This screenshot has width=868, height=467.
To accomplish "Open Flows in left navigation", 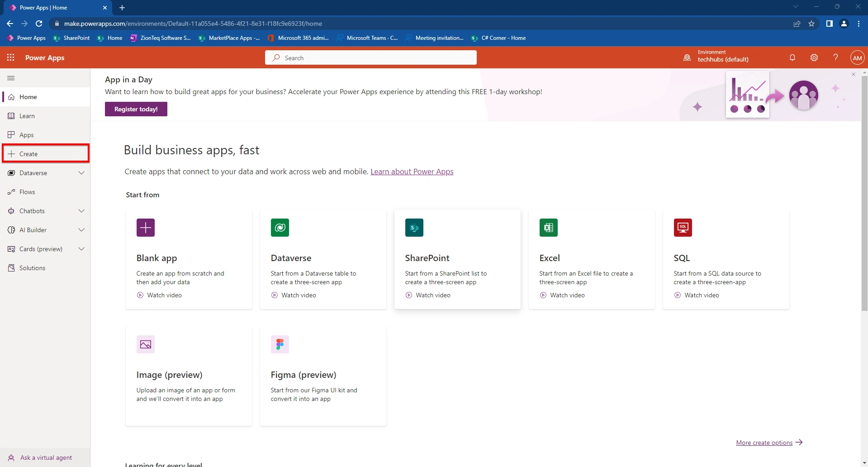I will point(45,192).
